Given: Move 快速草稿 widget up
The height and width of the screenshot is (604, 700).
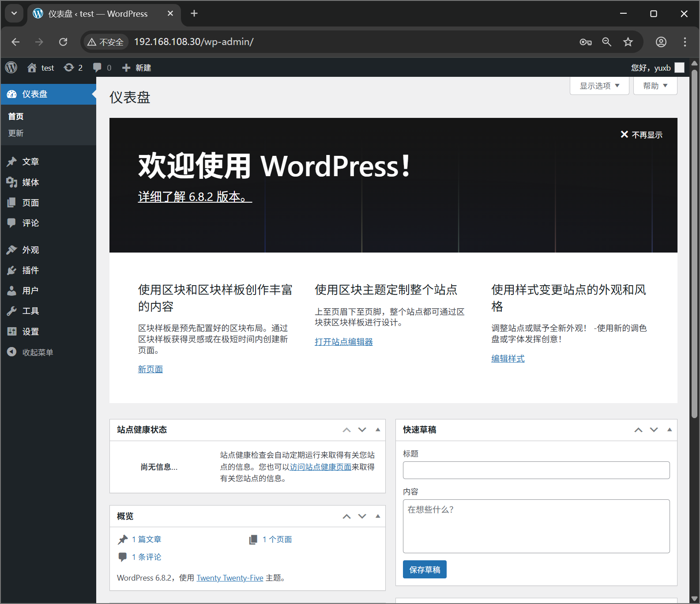Looking at the screenshot, I should (639, 430).
